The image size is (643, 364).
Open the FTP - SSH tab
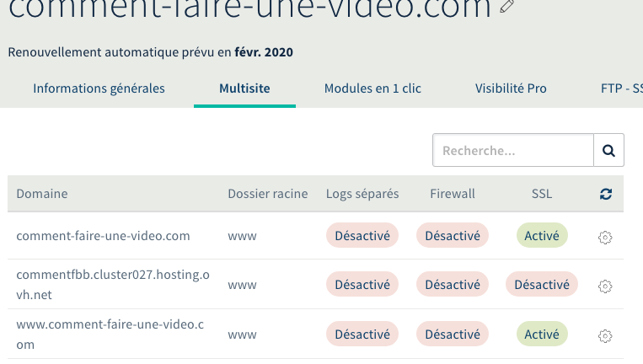[621, 88]
